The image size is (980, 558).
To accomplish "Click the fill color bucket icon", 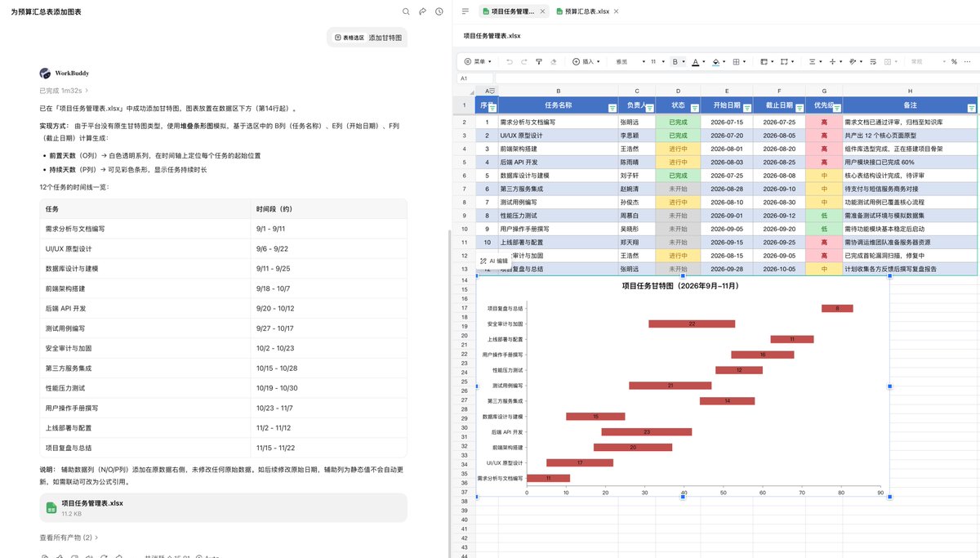I will point(715,61).
